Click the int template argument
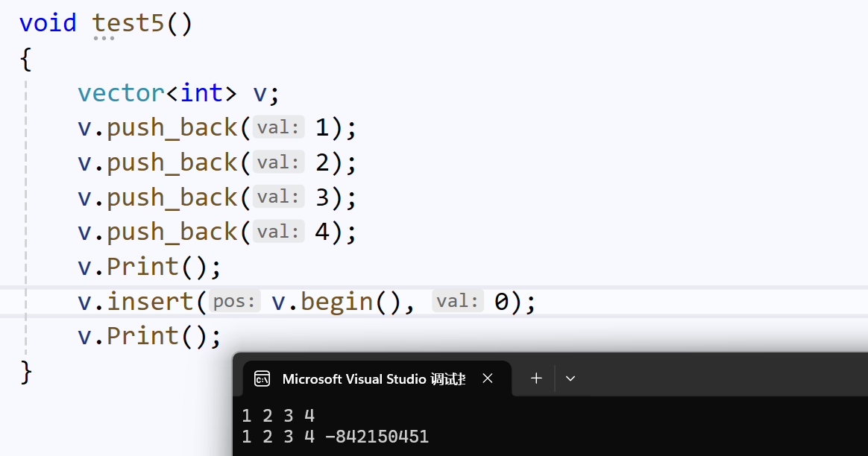868x456 pixels. [201, 93]
